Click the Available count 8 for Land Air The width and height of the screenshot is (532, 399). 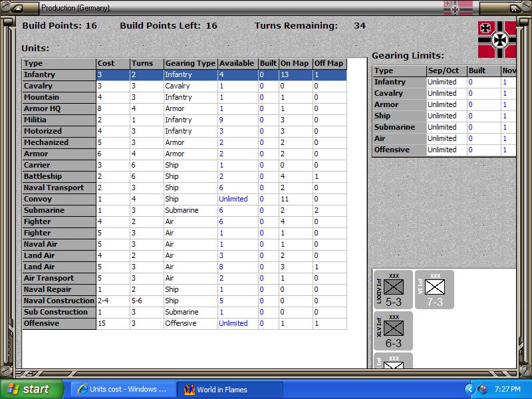click(221, 267)
